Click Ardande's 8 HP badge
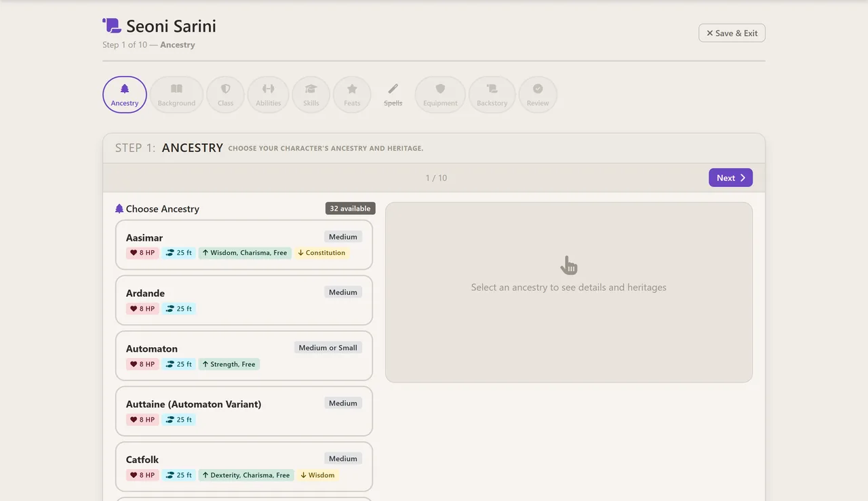The width and height of the screenshot is (868, 501). pyautogui.click(x=142, y=308)
